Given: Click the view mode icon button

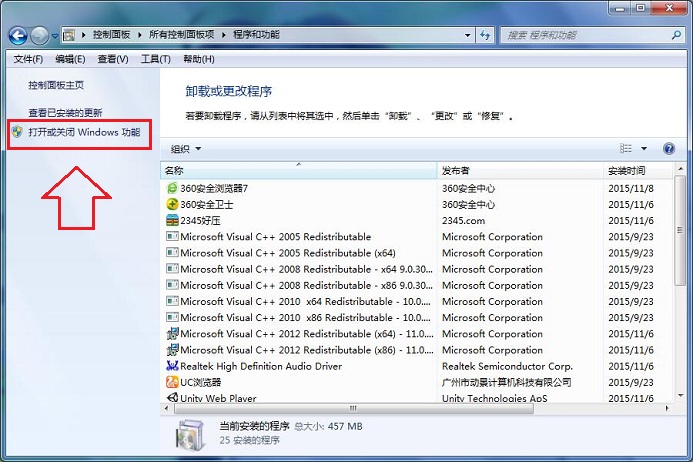Looking at the screenshot, I should [x=626, y=149].
